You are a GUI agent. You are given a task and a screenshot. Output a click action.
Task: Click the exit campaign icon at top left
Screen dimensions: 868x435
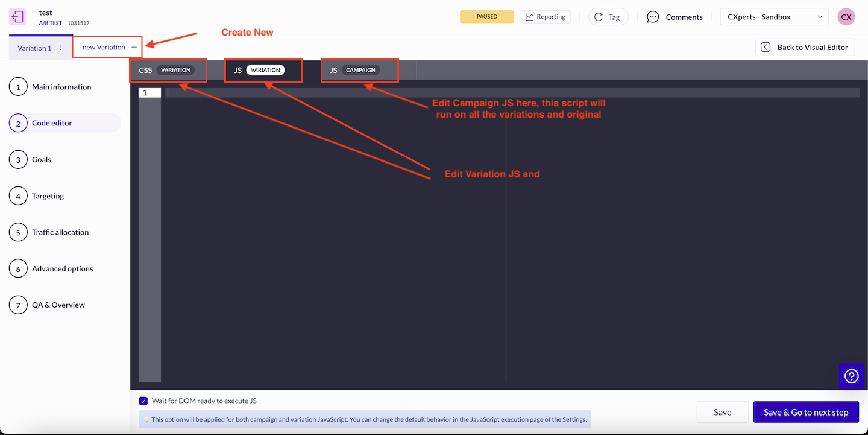(17, 17)
